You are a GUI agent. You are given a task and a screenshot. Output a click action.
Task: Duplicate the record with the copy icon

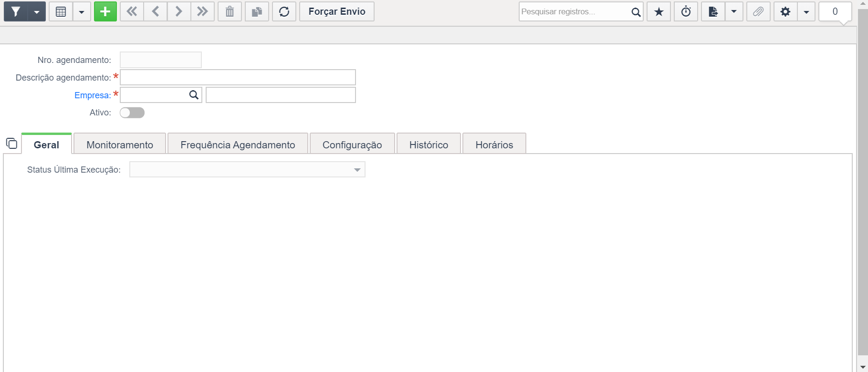[257, 12]
